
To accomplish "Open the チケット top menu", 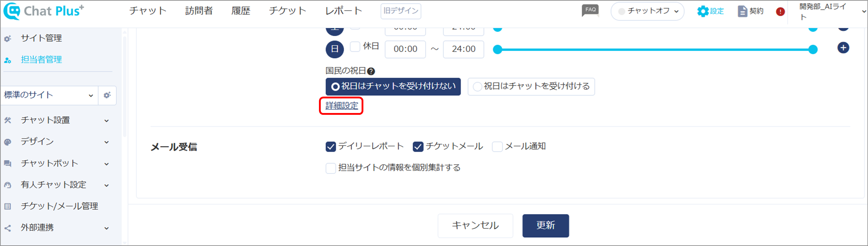I will point(287,11).
